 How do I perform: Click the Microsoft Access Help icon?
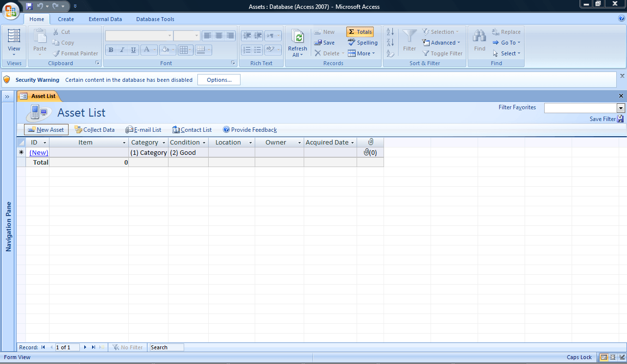[x=622, y=18]
